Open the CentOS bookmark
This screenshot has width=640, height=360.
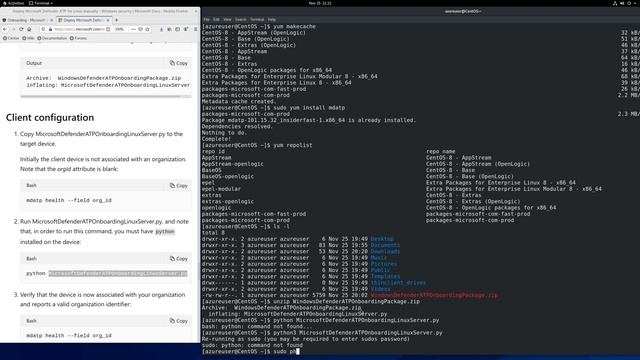[11, 38]
